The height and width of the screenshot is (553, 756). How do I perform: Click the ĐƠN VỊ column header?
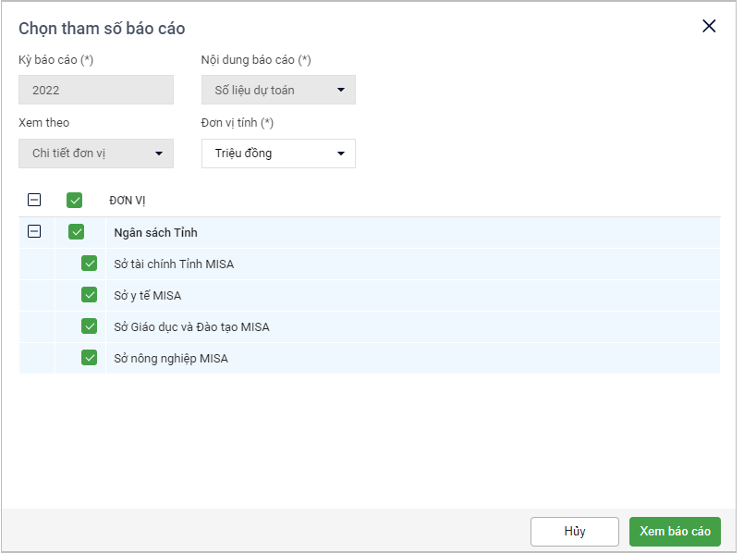pyautogui.click(x=128, y=201)
